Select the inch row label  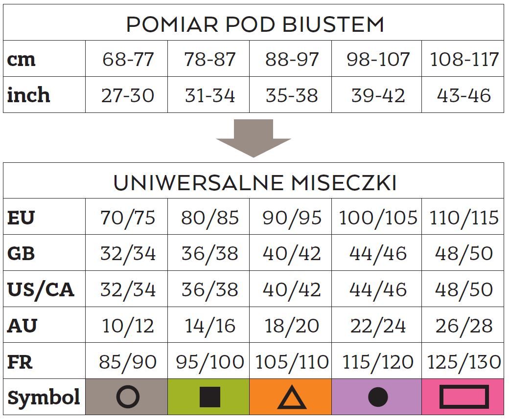29,95
